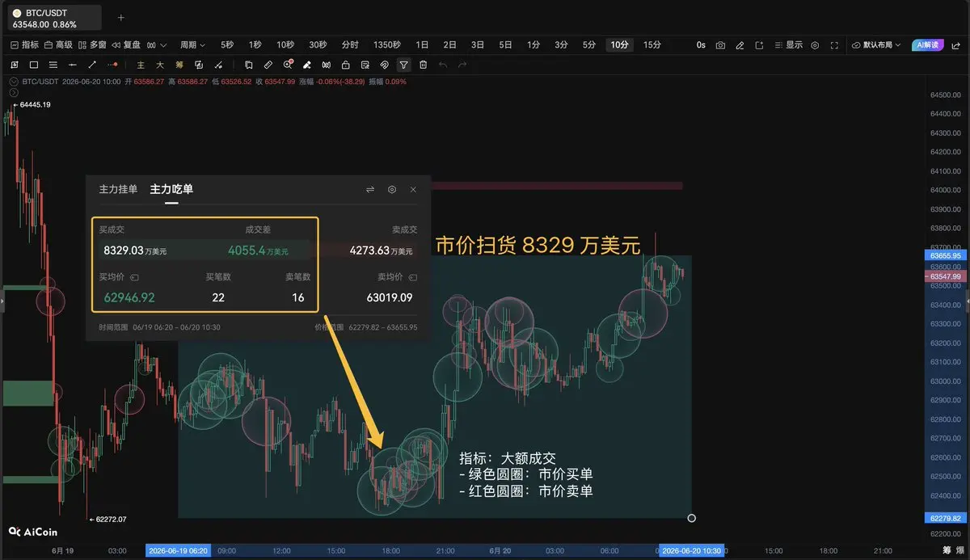
Task: Click the zoom magnifier tool
Action: tap(288, 65)
